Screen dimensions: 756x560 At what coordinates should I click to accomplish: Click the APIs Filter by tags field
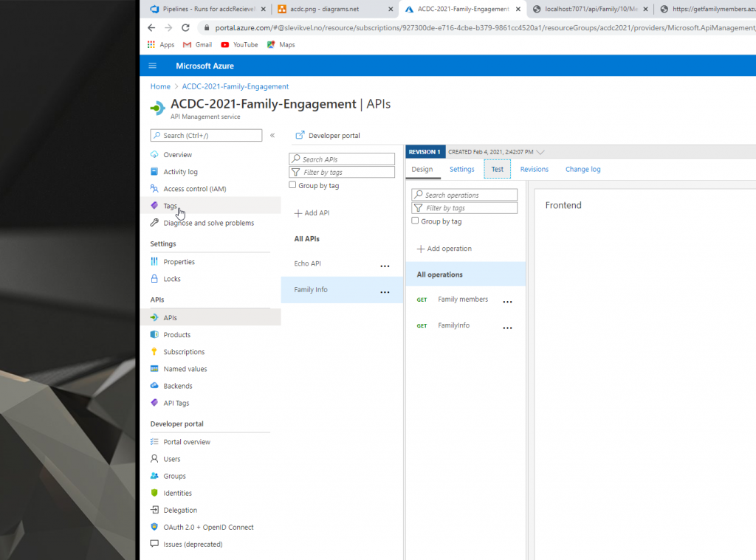[x=342, y=172]
